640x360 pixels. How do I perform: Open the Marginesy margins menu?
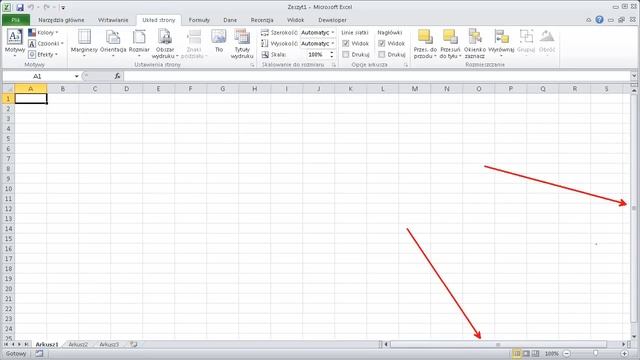click(84, 42)
